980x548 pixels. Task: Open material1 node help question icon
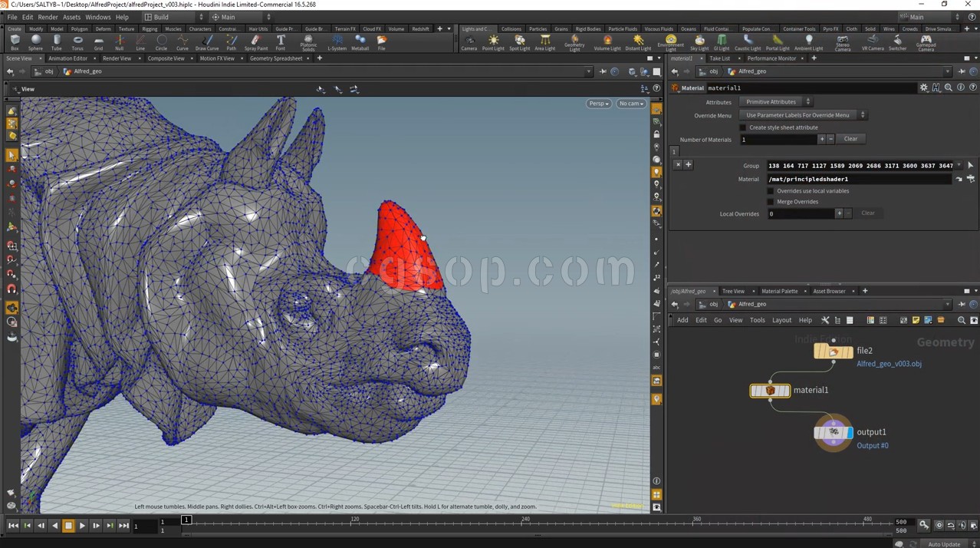(972, 87)
